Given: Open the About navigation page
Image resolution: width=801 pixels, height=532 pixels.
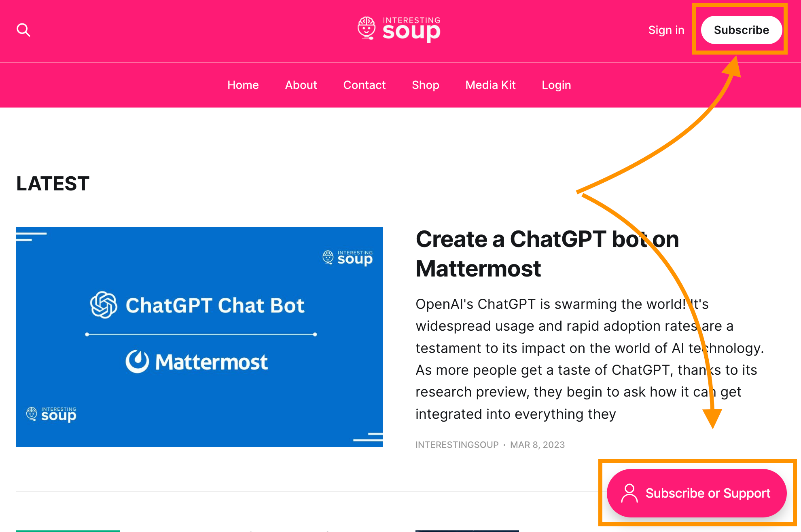Looking at the screenshot, I should pyautogui.click(x=301, y=85).
